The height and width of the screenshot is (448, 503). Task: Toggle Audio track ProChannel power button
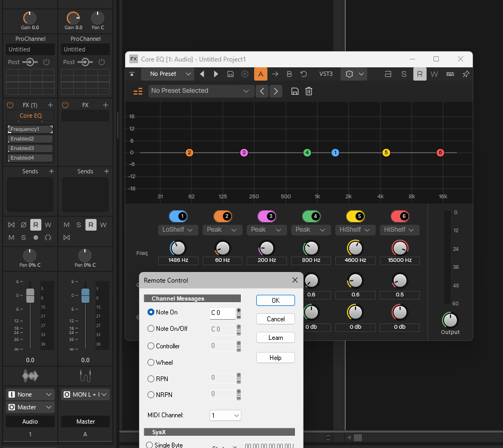click(x=47, y=62)
